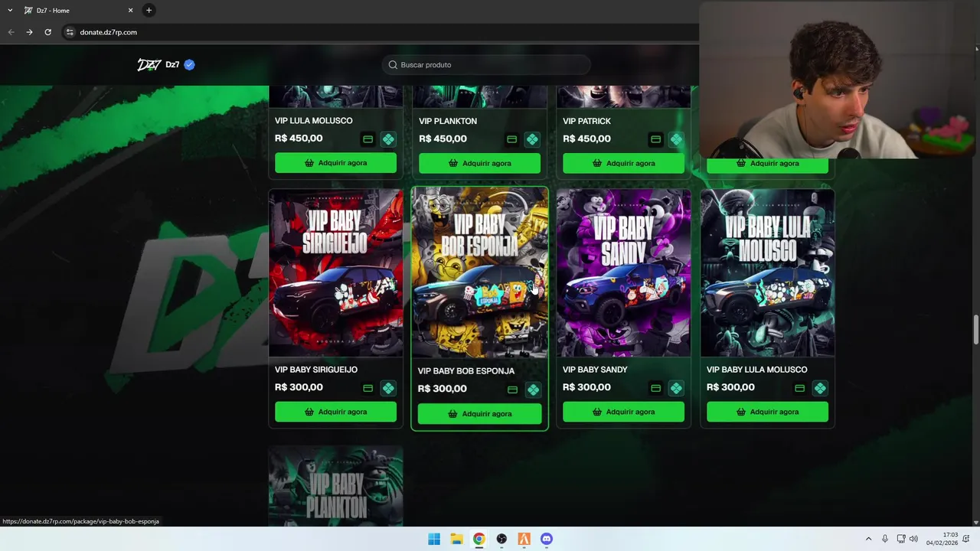Click the VIP BABY SIRIGUEIJO product title

pyautogui.click(x=316, y=370)
